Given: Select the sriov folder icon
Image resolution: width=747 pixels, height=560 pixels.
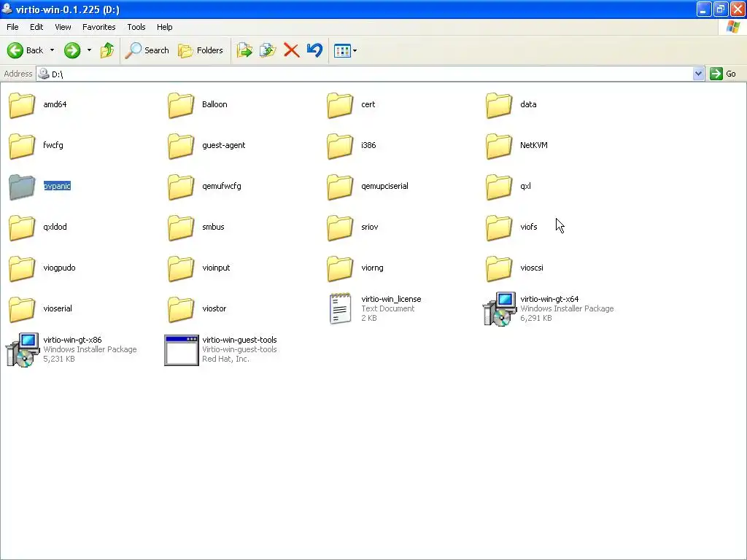Looking at the screenshot, I should pyautogui.click(x=340, y=227).
